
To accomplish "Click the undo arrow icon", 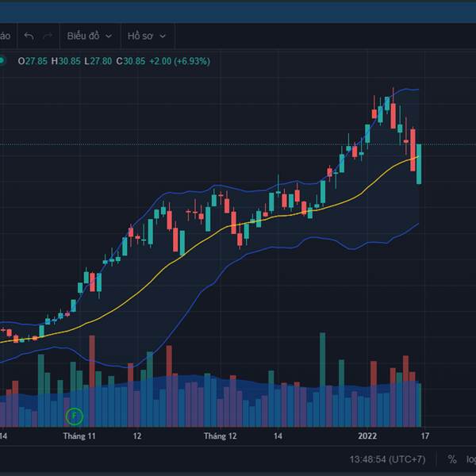I will coord(29,36).
